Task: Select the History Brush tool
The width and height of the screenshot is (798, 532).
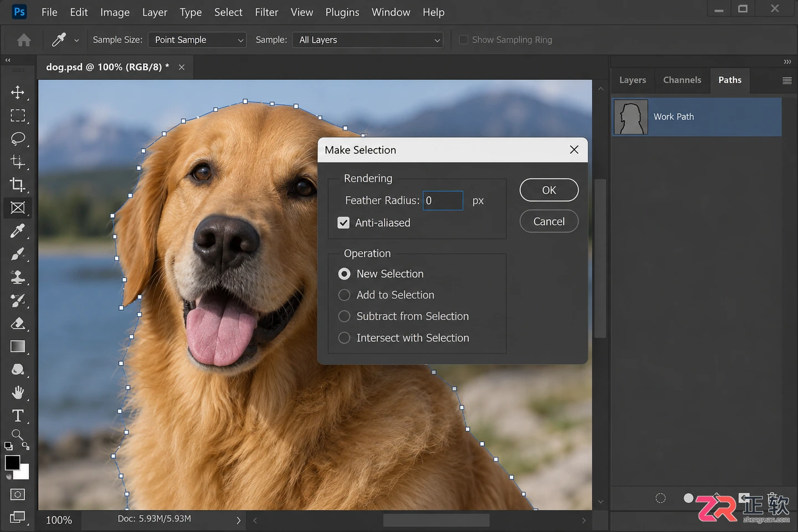Action: (x=18, y=300)
